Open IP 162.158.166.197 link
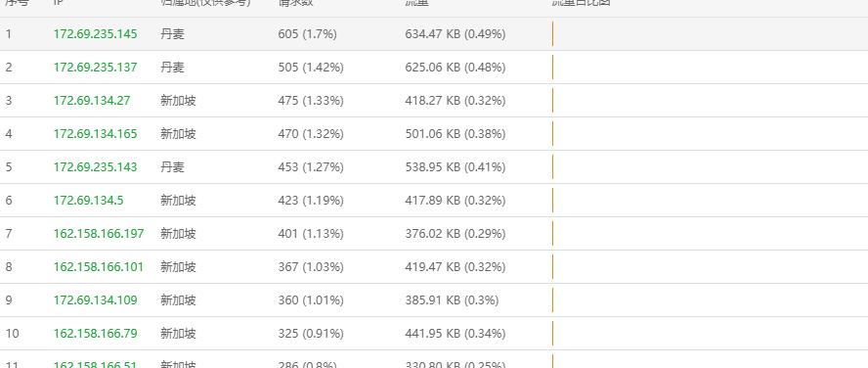Image resolution: width=868 pixels, height=368 pixels. pos(99,233)
